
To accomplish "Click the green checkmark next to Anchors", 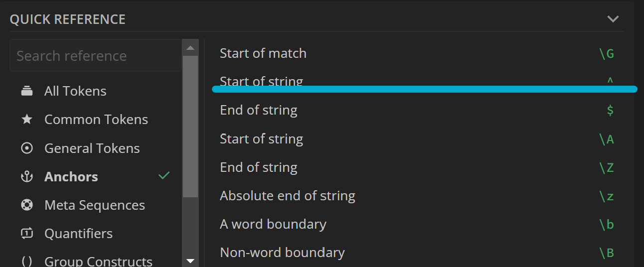I will tap(164, 176).
